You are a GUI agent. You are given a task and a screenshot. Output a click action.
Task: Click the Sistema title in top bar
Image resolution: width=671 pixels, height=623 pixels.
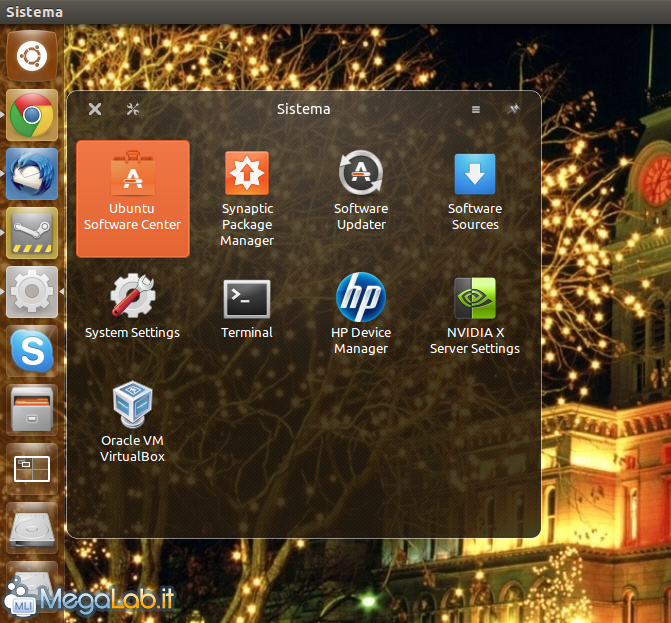(x=34, y=12)
